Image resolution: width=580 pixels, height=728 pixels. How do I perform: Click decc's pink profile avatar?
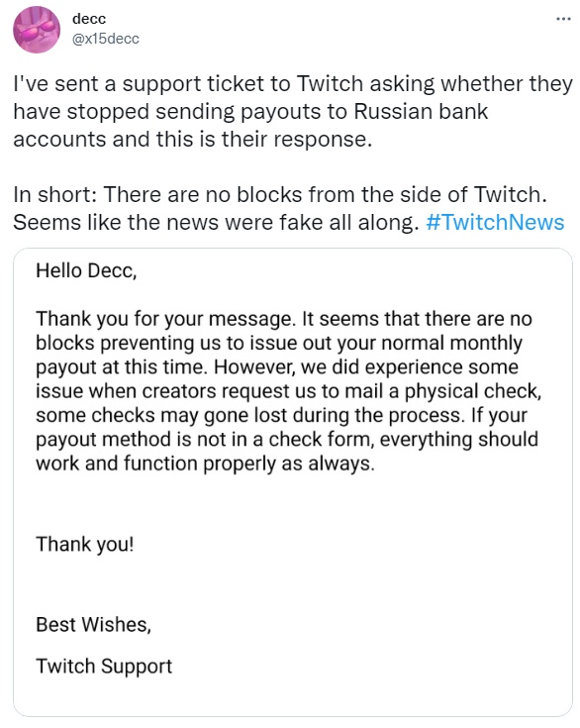[x=37, y=30]
